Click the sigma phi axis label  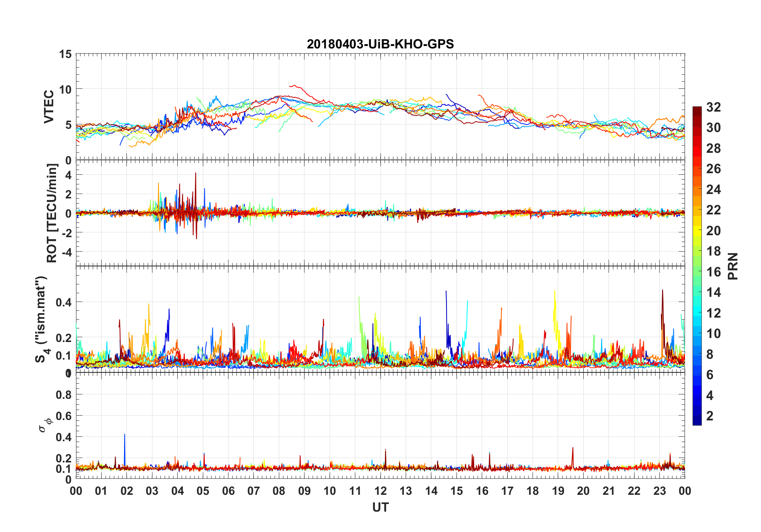[45, 425]
